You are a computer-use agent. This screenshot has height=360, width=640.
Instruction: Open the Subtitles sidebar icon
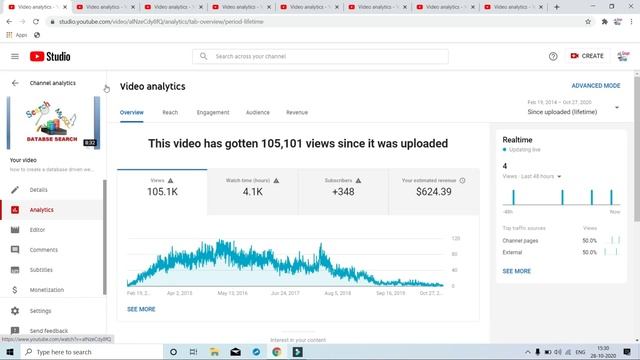[x=15, y=269]
